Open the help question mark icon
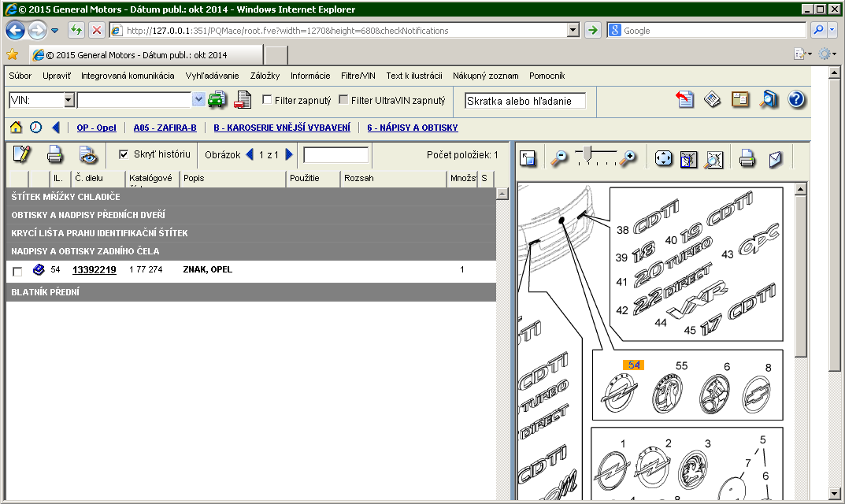Image resolution: width=845 pixels, height=504 pixels. [796, 99]
